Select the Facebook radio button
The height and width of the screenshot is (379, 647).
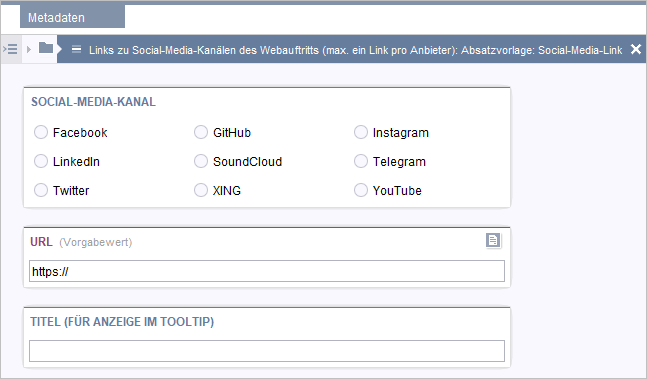[x=41, y=132]
